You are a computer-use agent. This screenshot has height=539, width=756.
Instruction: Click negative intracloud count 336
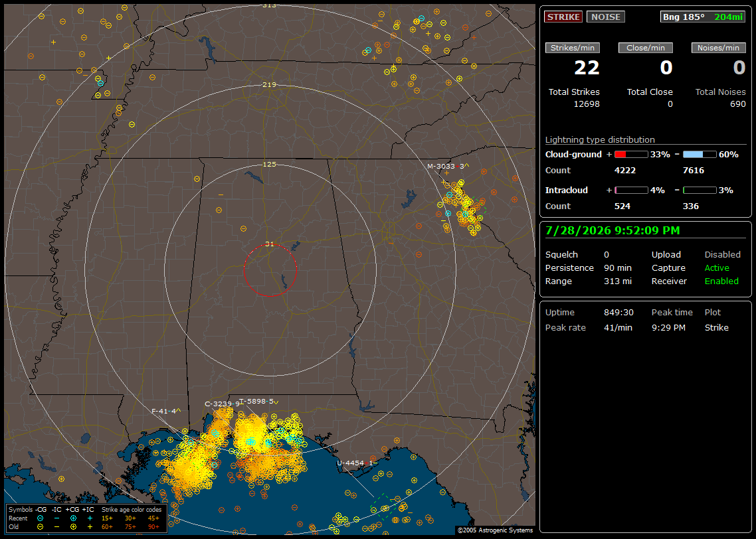click(690, 206)
